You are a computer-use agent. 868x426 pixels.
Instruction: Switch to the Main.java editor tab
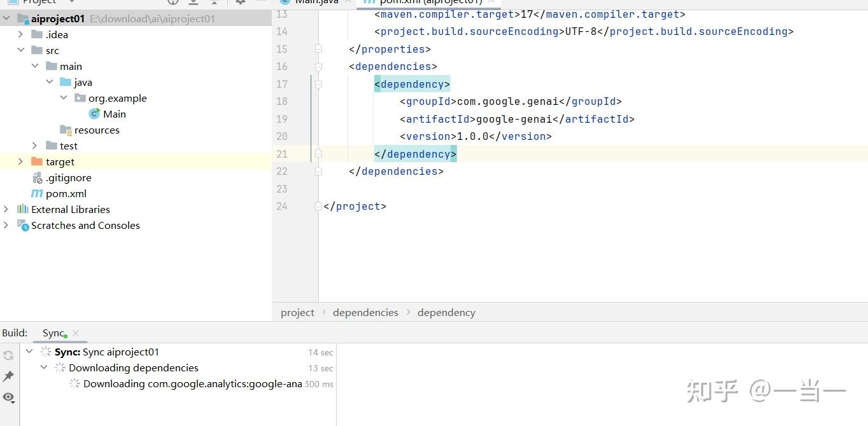click(316, 2)
